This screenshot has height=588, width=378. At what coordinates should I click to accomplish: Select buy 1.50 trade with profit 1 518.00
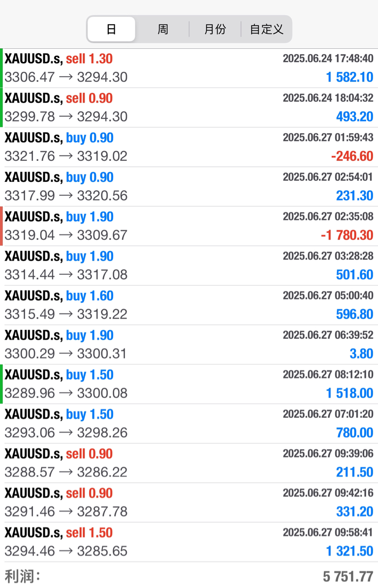[x=189, y=384]
